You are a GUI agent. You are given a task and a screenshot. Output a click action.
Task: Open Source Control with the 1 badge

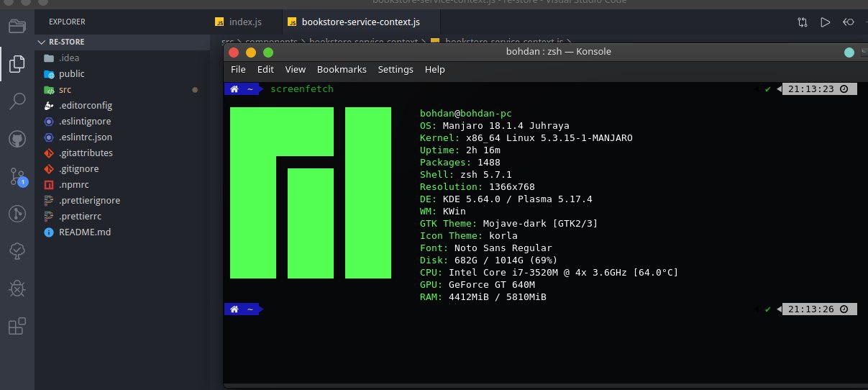17,176
